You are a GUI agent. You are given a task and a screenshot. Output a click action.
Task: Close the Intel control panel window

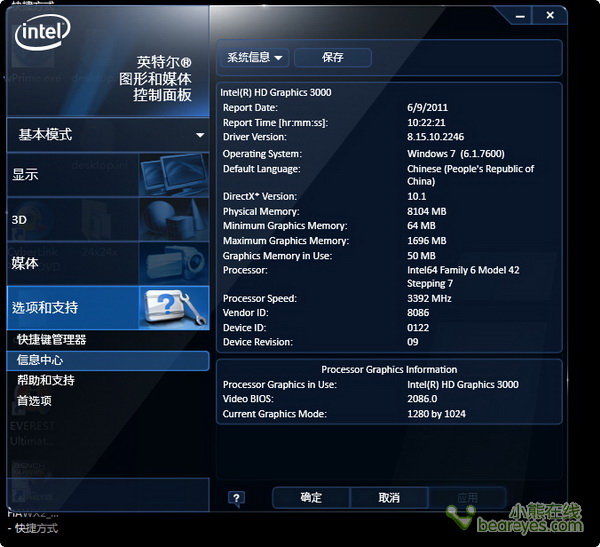coord(550,15)
